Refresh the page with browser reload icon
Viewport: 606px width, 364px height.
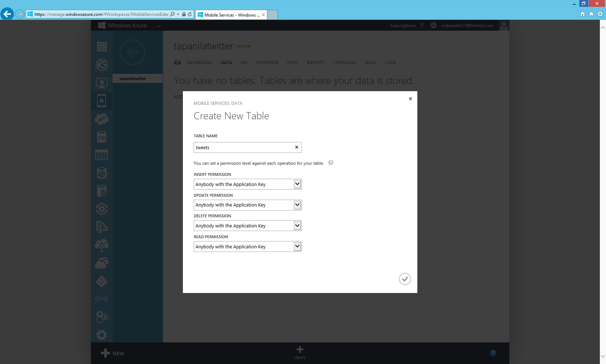(x=190, y=14)
